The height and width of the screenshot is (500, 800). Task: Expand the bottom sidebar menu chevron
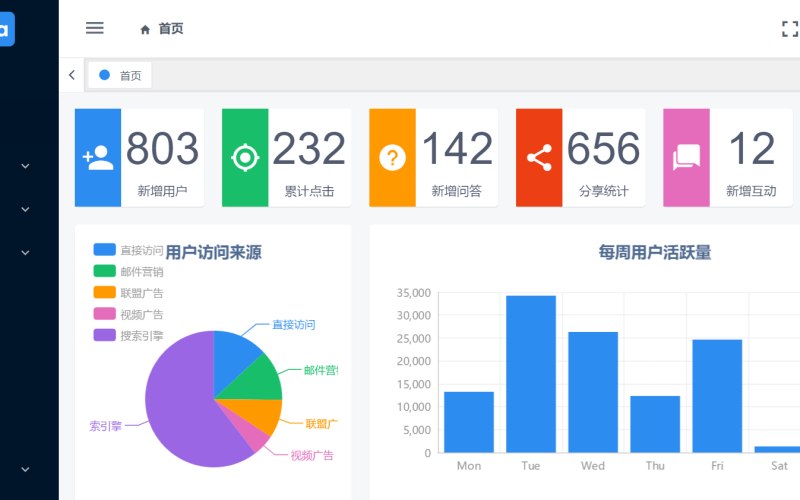(x=25, y=469)
